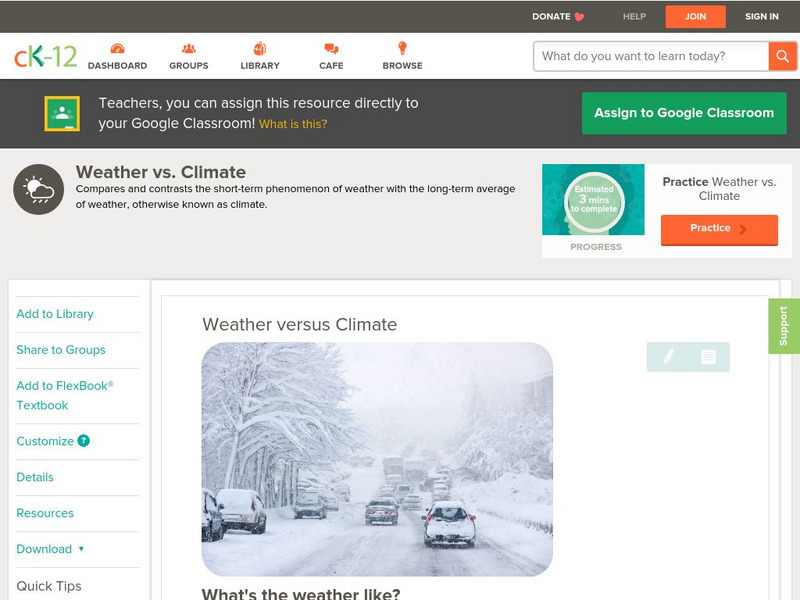The image size is (800, 600).
Task: Click the search input field
Action: 651,56
